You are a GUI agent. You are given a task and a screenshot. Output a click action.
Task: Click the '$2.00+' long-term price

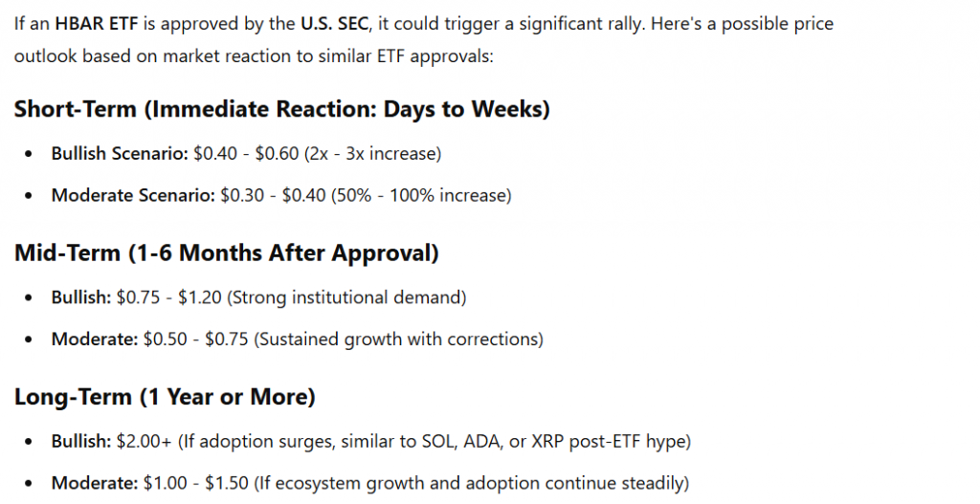(x=144, y=442)
